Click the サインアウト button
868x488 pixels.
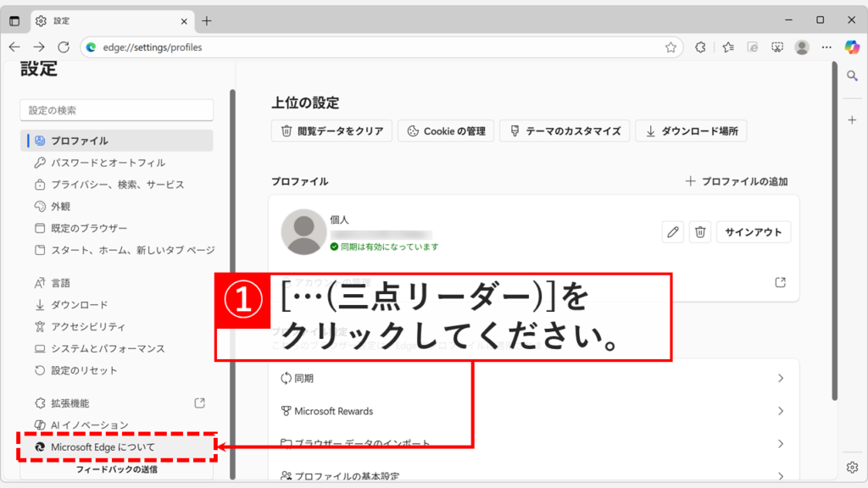tap(753, 232)
